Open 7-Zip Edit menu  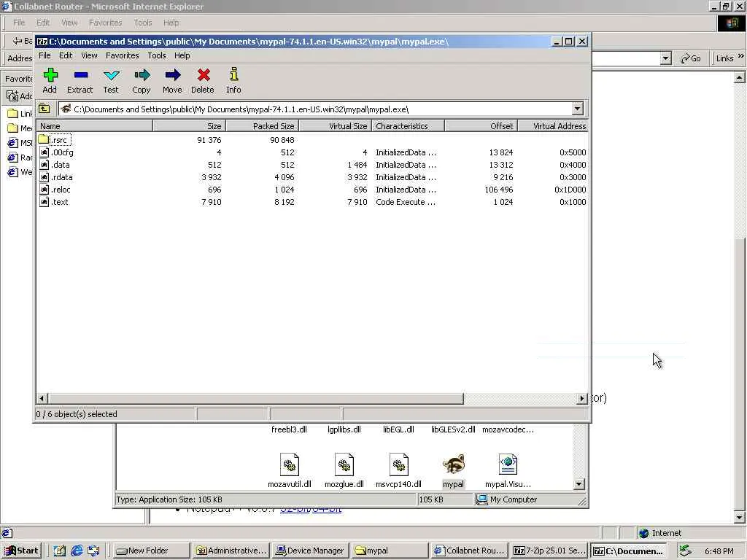click(66, 55)
